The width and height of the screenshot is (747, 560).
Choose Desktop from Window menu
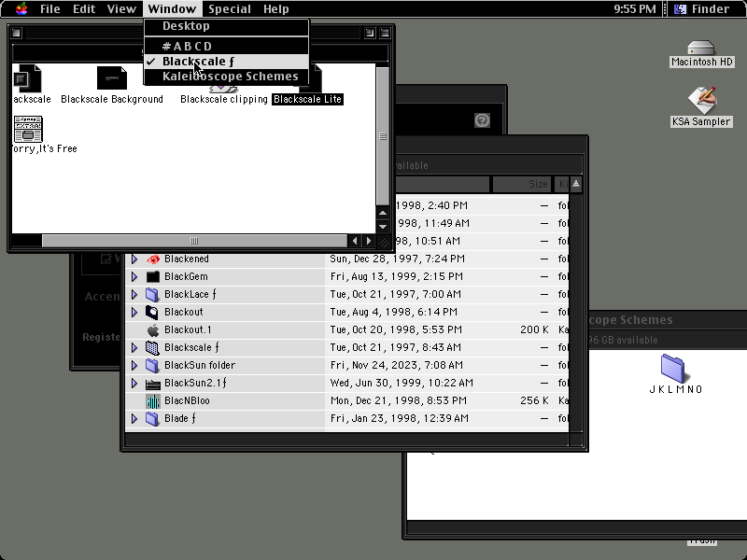[227, 26]
